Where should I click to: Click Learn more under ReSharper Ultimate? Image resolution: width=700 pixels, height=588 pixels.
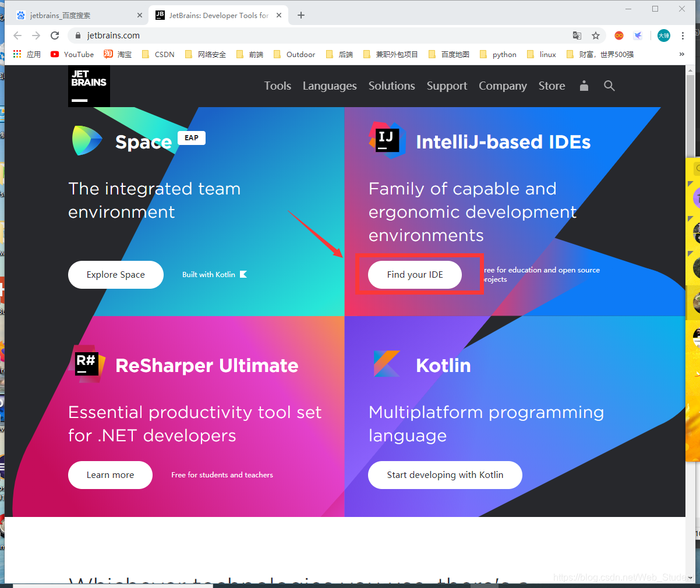click(x=110, y=475)
